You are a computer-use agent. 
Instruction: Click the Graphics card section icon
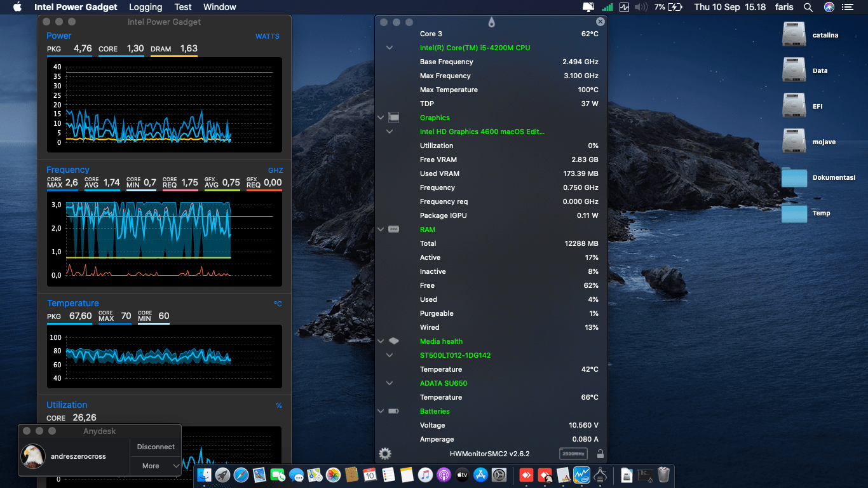point(393,118)
